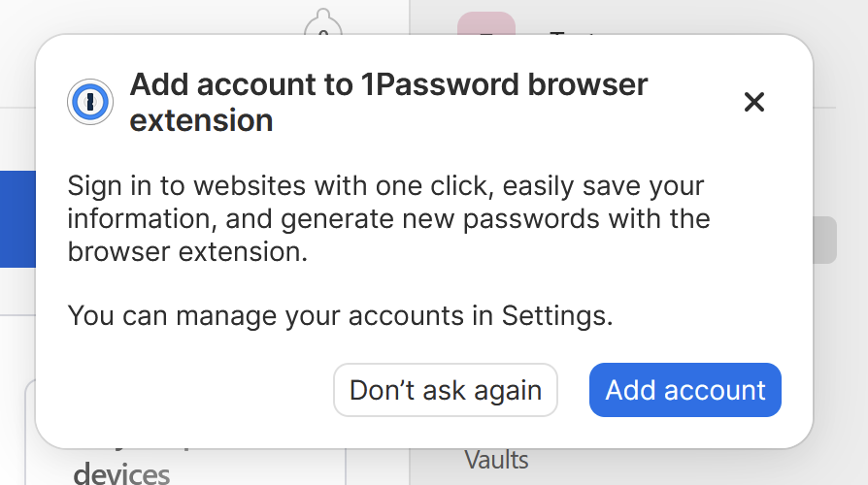868x485 pixels.
Task: Click the empty dialog area left of Don't ask again
Action: 184,390
